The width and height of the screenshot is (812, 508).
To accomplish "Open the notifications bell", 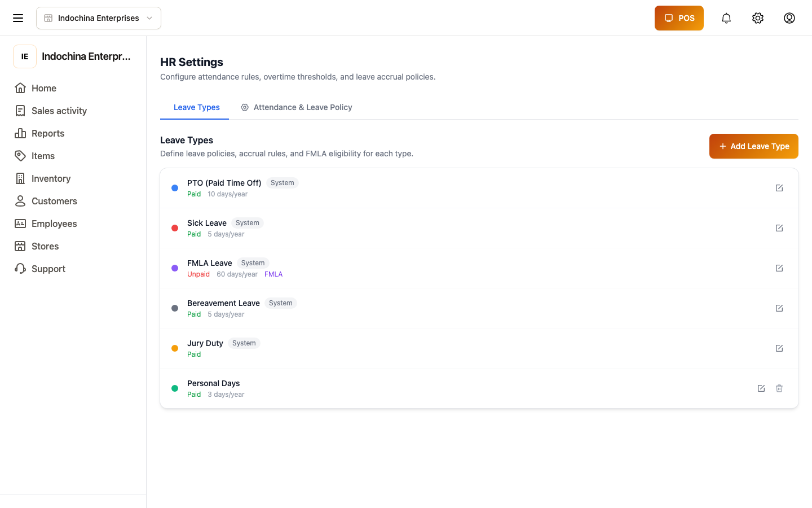I will tap(726, 18).
